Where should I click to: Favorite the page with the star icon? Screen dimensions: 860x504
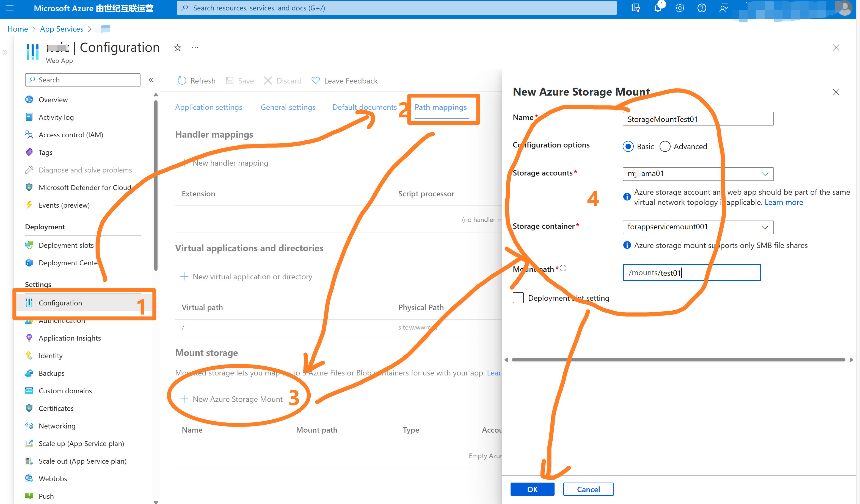pos(177,48)
